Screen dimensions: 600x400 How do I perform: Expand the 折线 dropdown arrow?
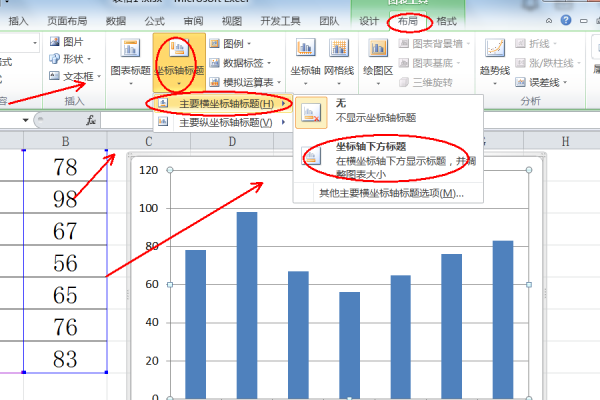[x=554, y=44]
